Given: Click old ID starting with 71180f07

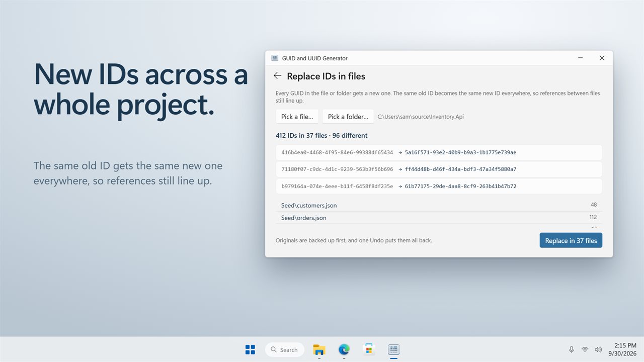Looking at the screenshot, I should click(337, 169).
